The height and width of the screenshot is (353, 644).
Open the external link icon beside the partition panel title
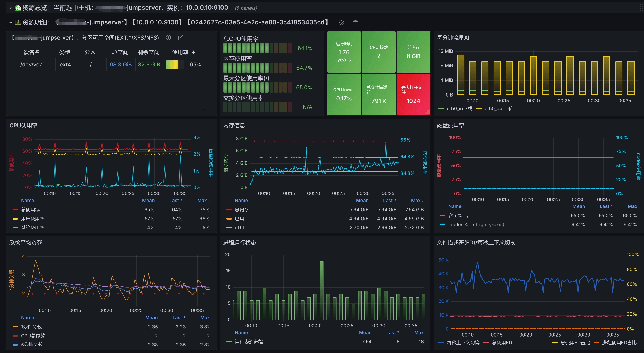181,38
